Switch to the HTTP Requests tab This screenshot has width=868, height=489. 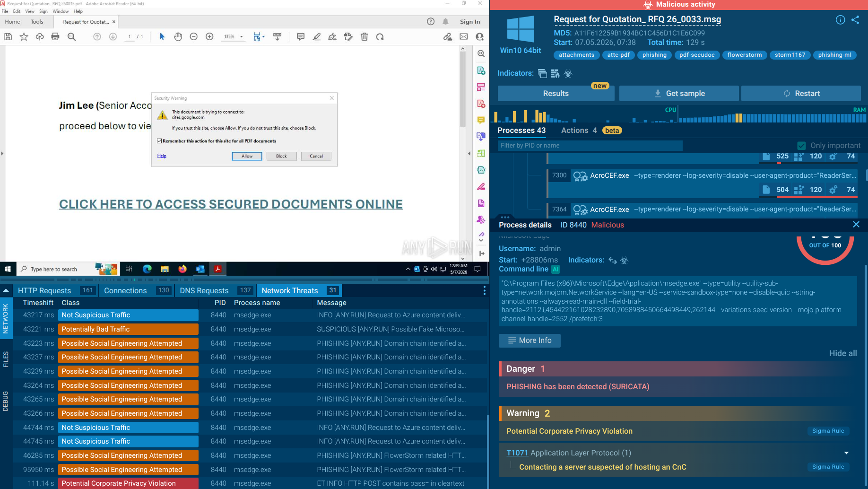(x=56, y=290)
